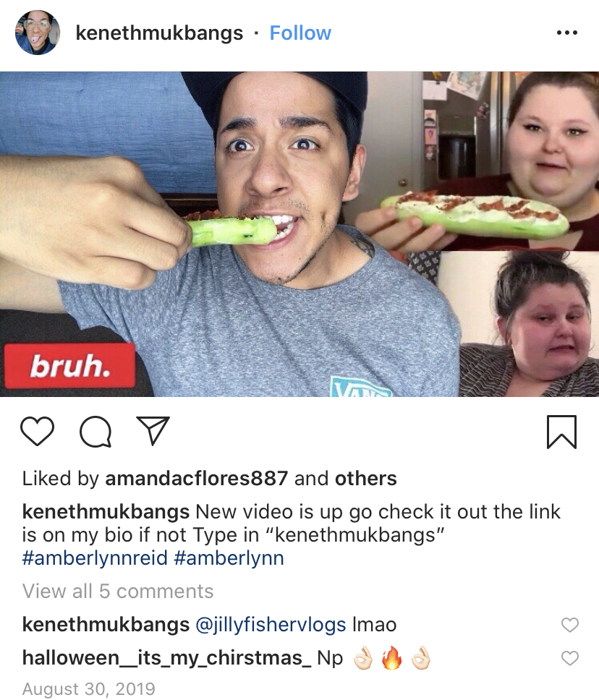
Task: Open @jillyfishervlogs mention
Action: 271,625
